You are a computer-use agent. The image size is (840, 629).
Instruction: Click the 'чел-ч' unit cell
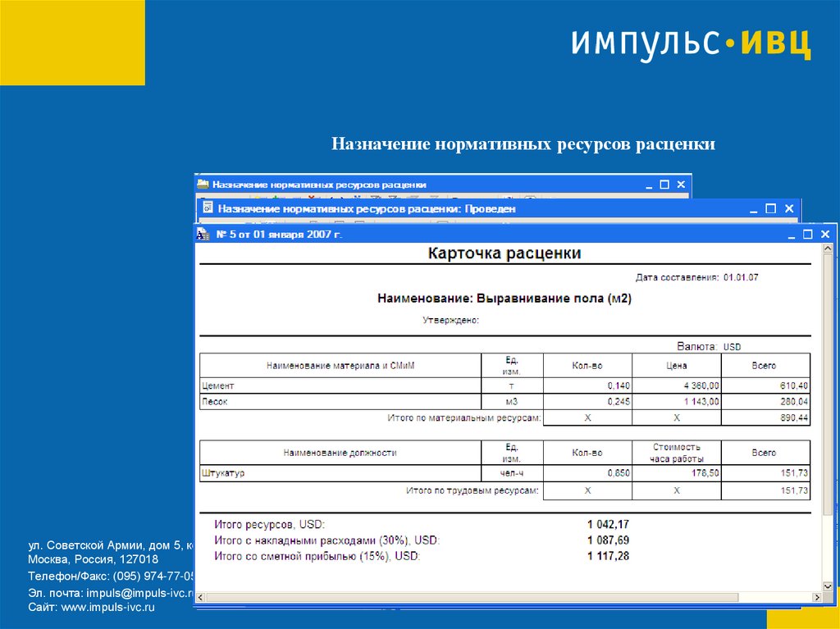[x=512, y=473]
